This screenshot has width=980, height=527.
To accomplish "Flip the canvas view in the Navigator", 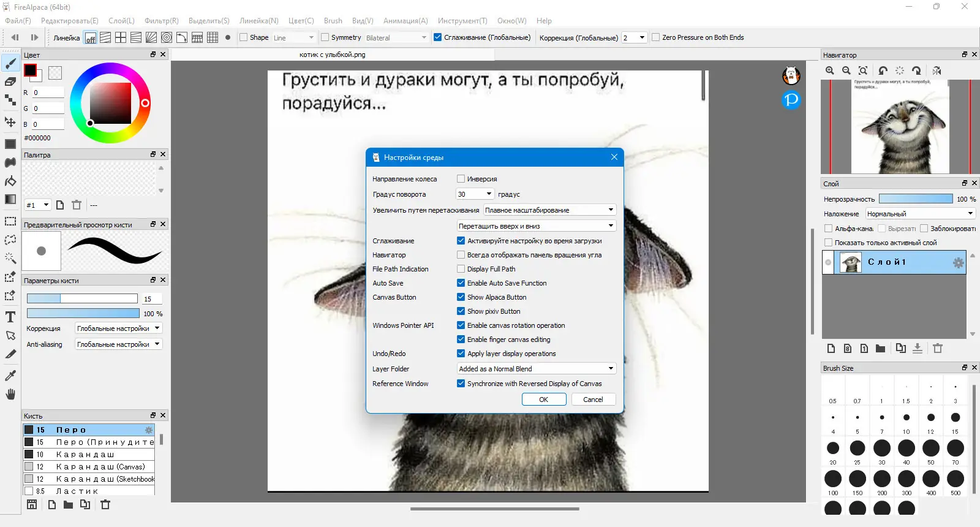I will (937, 70).
